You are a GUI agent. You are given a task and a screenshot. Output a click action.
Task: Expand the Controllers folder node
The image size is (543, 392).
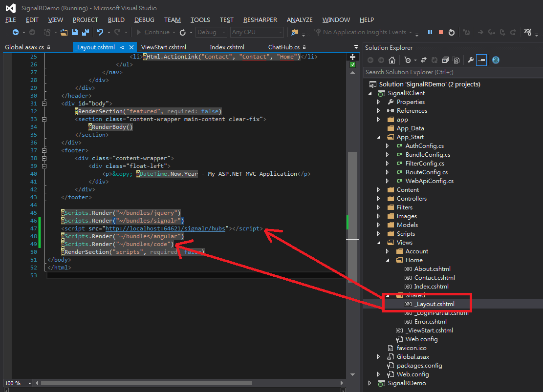tap(379, 199)
